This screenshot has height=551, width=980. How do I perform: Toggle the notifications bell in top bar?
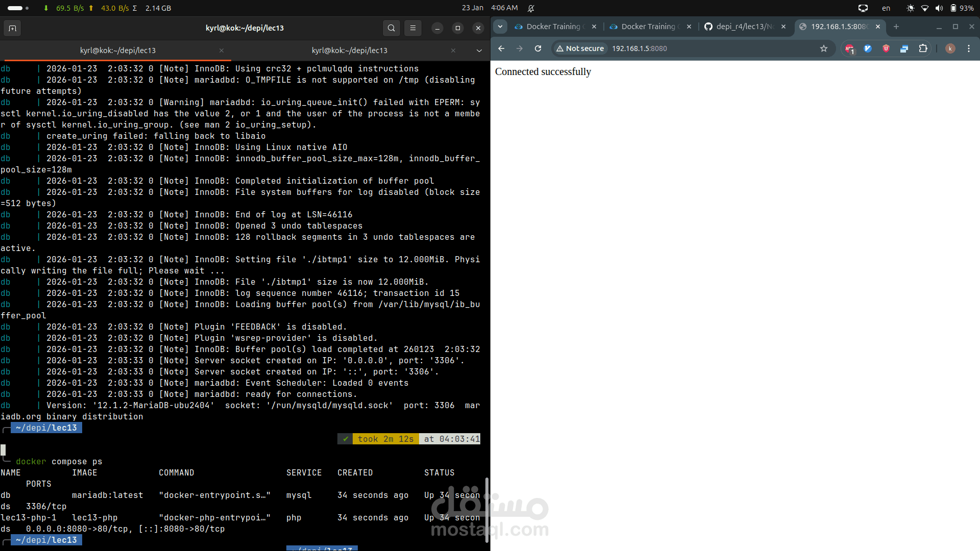(531, 8)
